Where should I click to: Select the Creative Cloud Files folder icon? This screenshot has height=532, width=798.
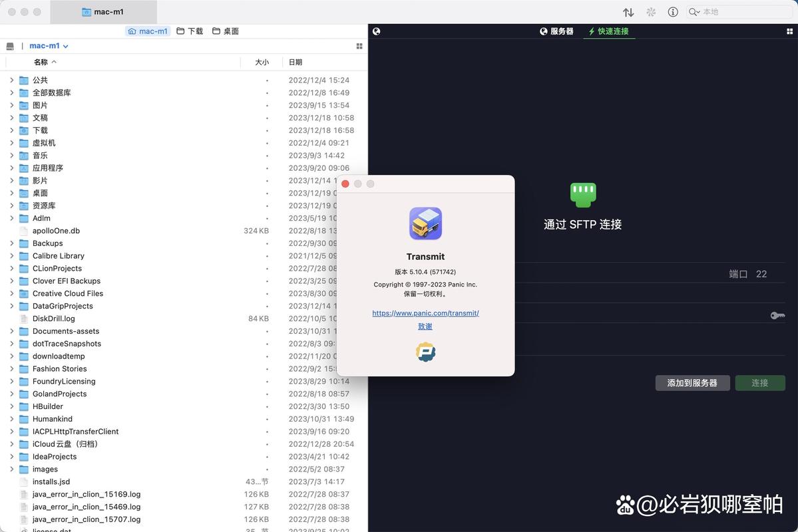coord(24,294)
